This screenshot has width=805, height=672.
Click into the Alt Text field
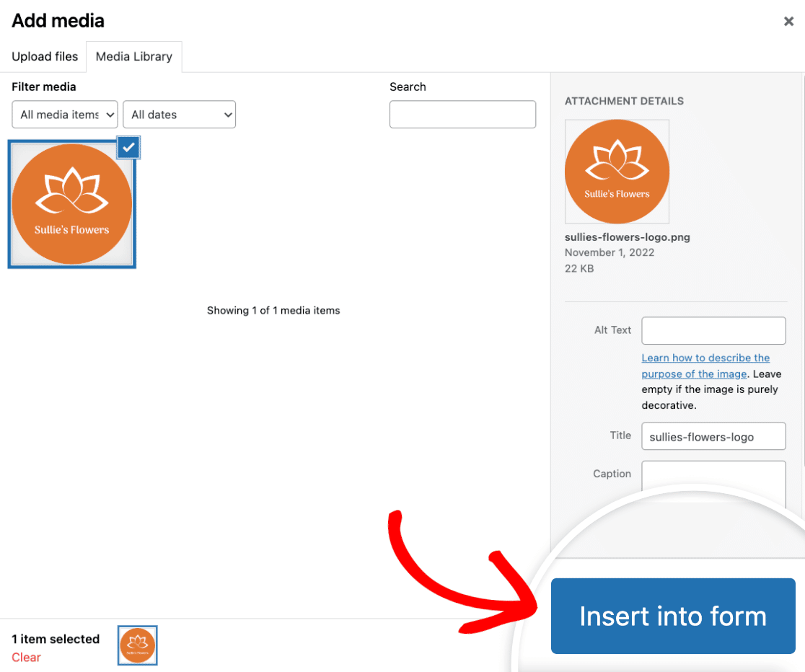pyautogui.click(x=713, y=330)
